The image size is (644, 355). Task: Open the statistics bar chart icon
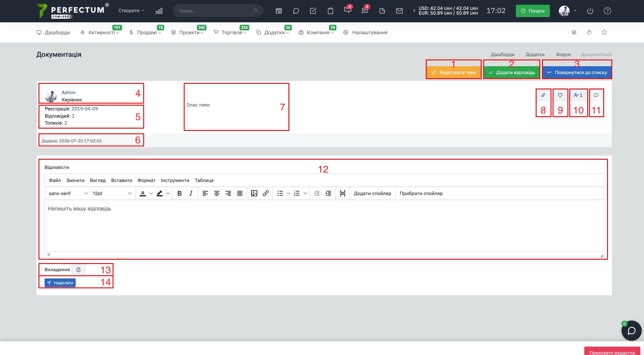pyautogui.click(x=159, y=11)
